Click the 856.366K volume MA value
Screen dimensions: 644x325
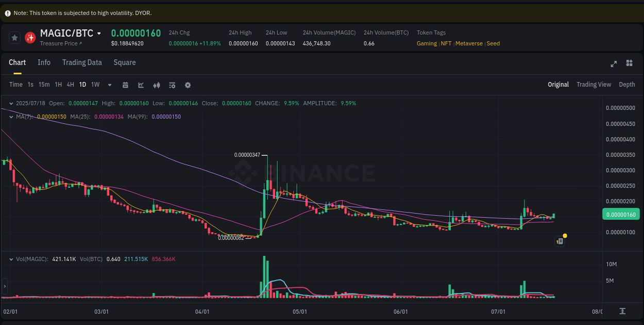tap(163, 259)
